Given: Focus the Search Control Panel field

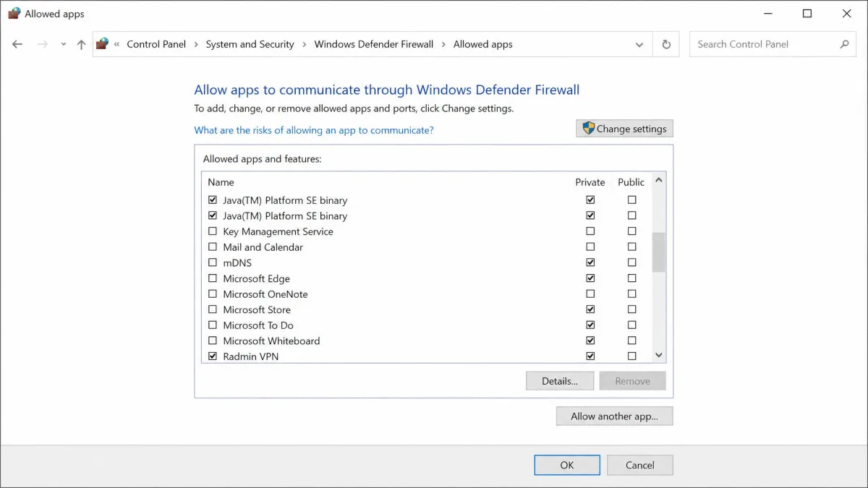Looking at the screenshot, I should tap(772, 44).
